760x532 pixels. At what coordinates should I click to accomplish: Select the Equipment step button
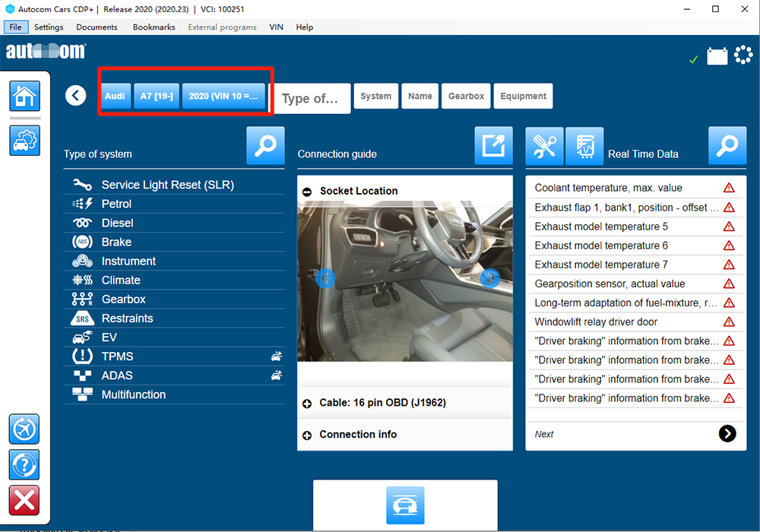tap(523, 96)
